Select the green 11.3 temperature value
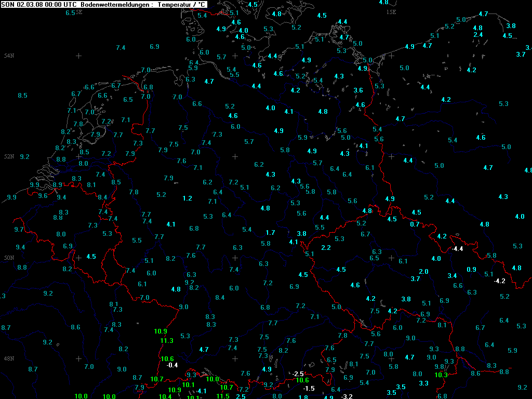 coord(167,341)
